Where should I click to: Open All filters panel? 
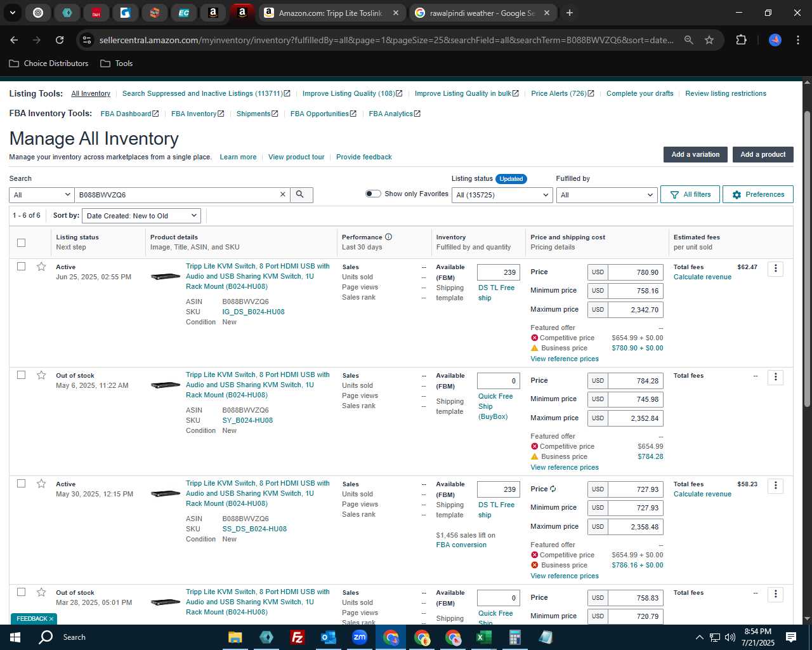pyautogui.click(x=690, y=194)
